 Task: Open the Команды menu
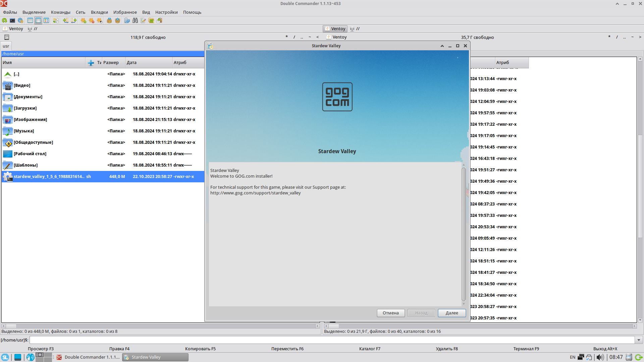[x=60, y=12]
